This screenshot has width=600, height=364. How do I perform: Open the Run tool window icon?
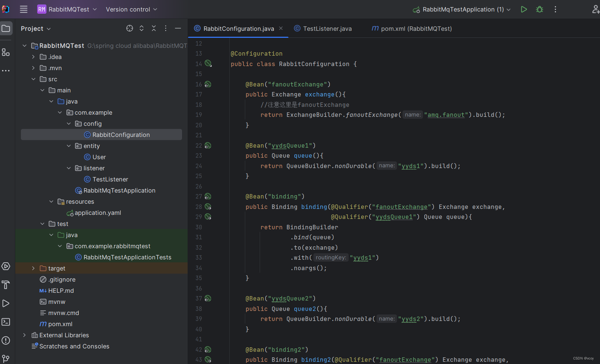6,303
